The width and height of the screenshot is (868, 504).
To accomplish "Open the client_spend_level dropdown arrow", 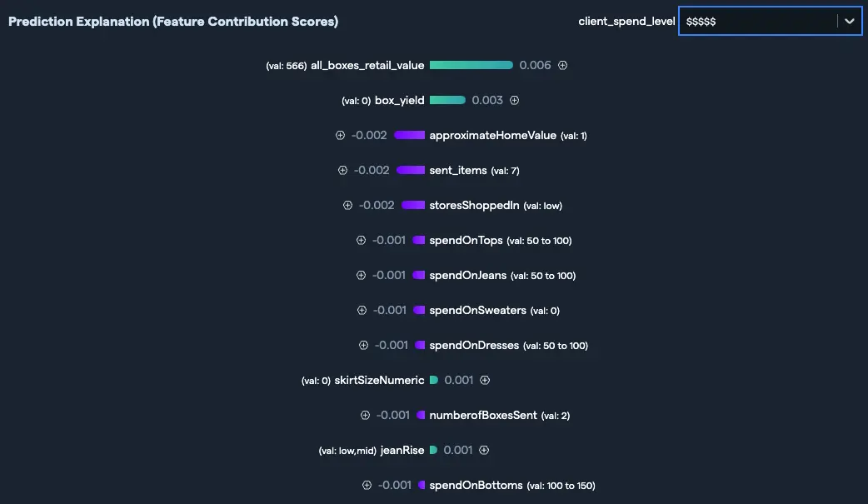I will [850, 22].
